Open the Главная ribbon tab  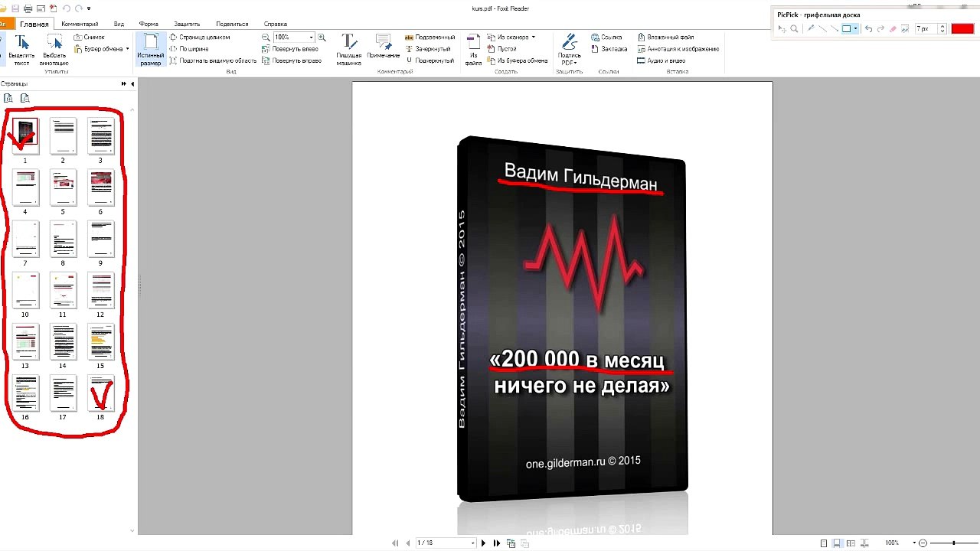34,24
